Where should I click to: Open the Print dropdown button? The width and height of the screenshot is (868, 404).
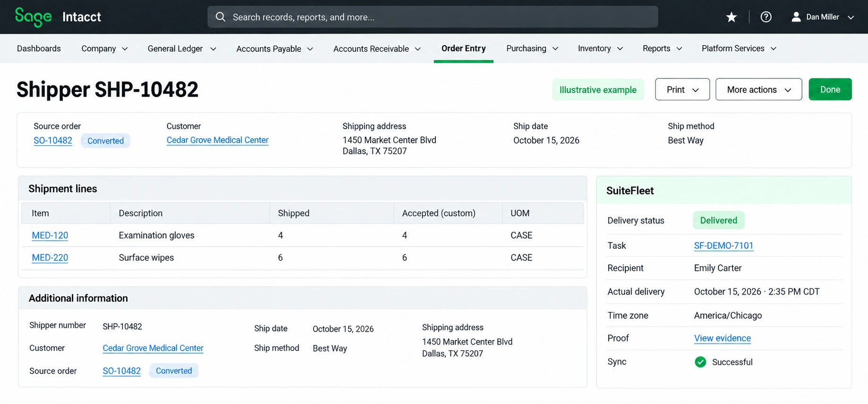tap(682, 89)
